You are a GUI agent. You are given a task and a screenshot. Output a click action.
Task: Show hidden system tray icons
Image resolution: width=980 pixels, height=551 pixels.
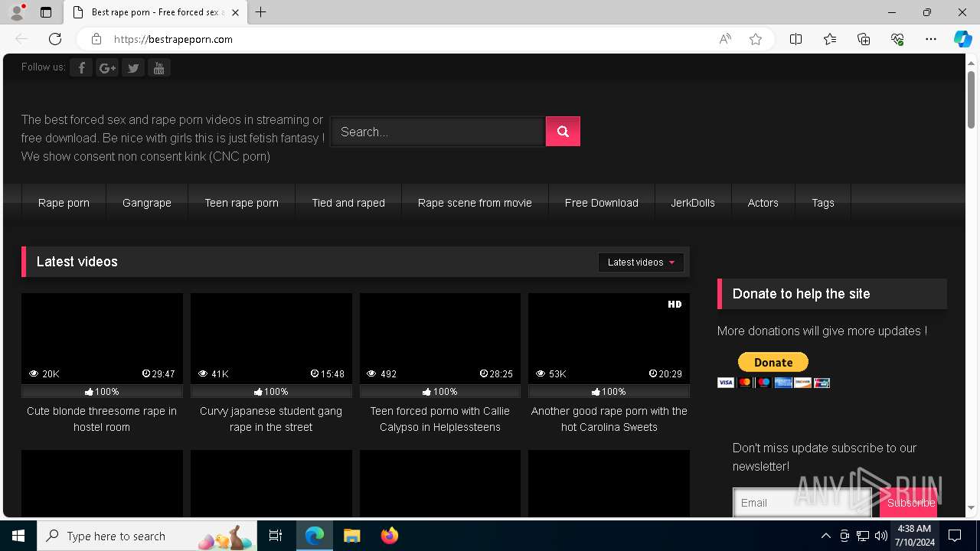point(826,536)
